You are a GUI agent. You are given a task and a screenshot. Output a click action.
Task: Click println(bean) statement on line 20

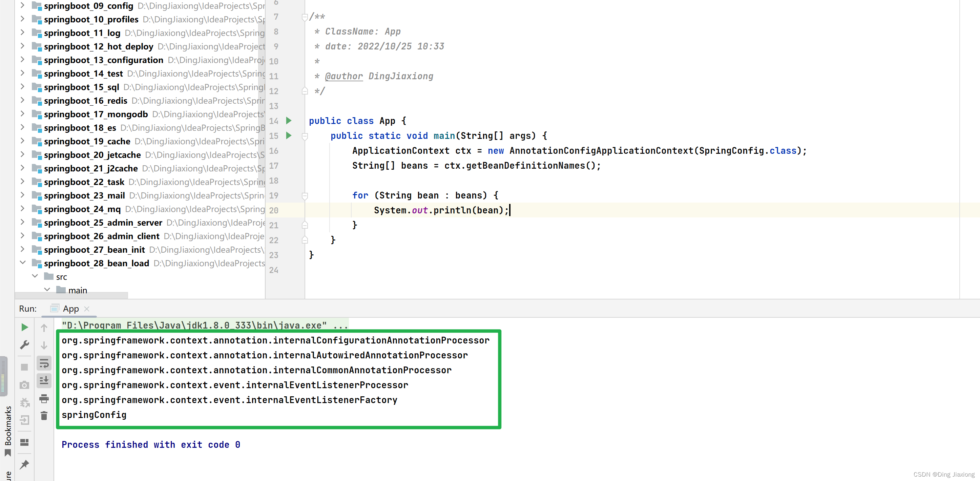click(x=441, y=210)
